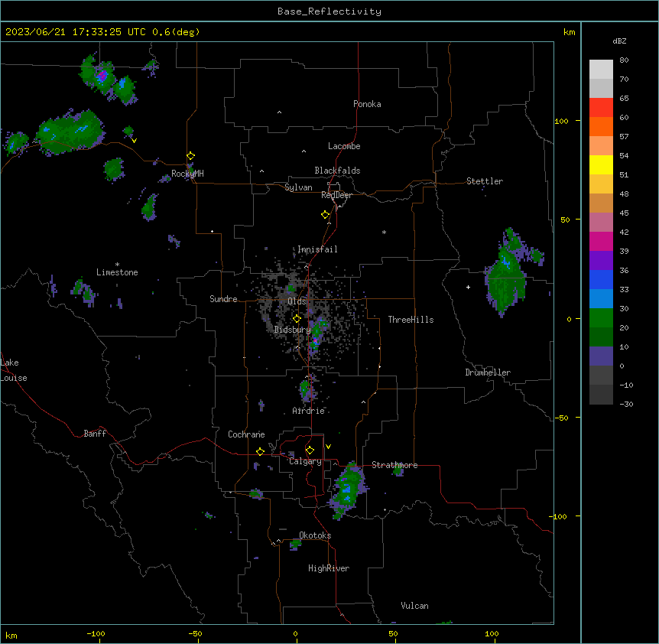659x644 pixels.
Task: Click the RedDeer city label
Action: click(x=337, y=195)
